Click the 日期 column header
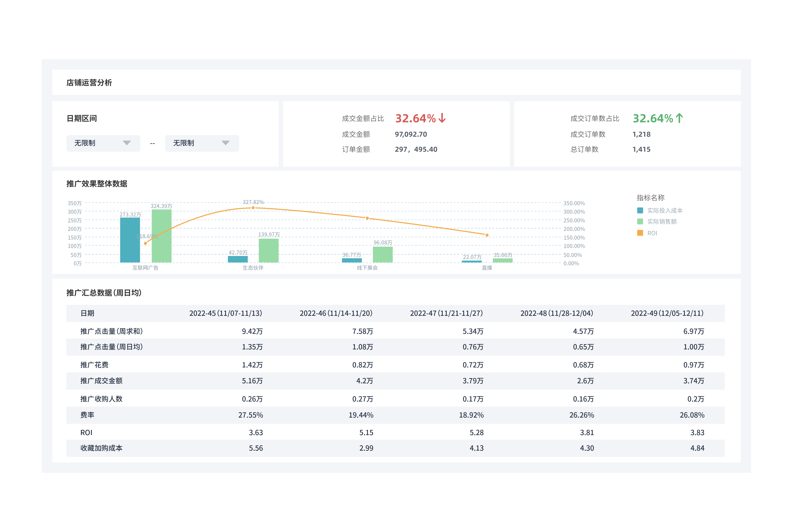This screenshot has height=532, width=793. click(x=87, y=313)
